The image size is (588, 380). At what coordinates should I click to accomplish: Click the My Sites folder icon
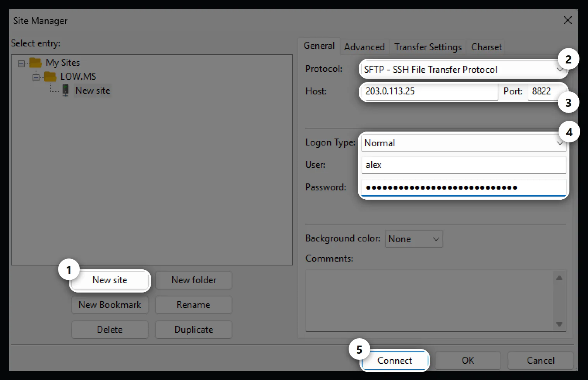tap(36, 63)
